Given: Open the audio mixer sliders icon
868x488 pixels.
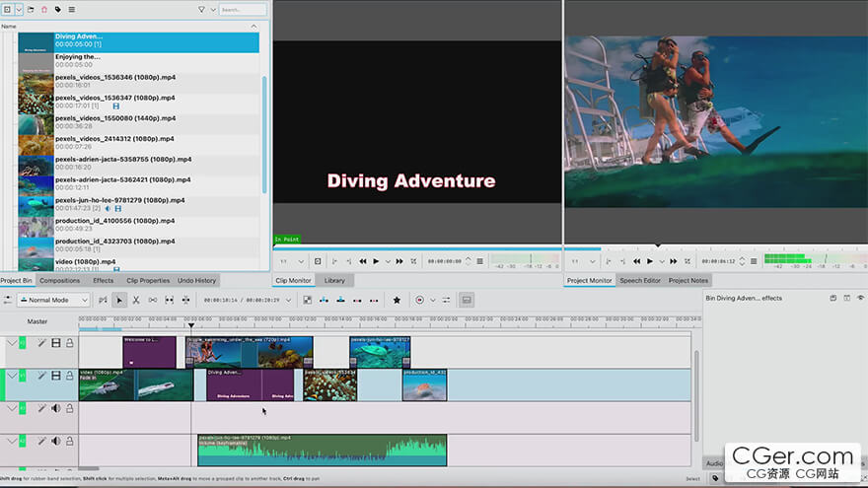Looking at the screenshot, I should click(446, 300).
